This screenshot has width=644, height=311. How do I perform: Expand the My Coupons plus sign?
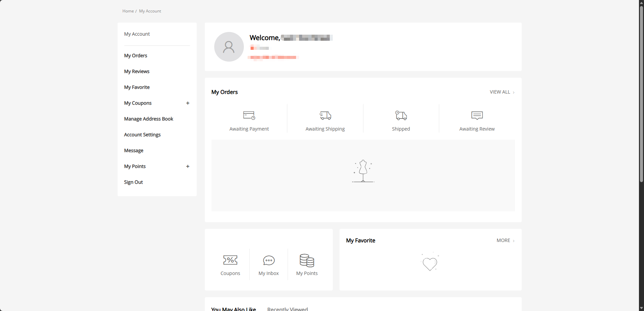(188, 103)
